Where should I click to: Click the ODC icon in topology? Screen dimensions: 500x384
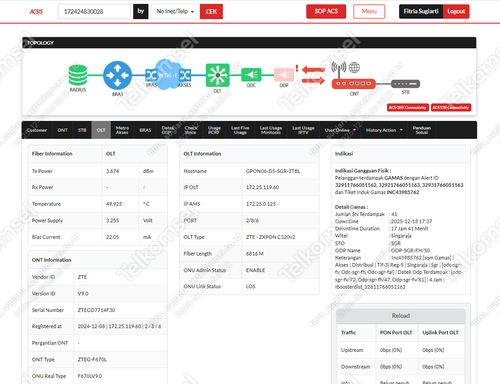251,75
